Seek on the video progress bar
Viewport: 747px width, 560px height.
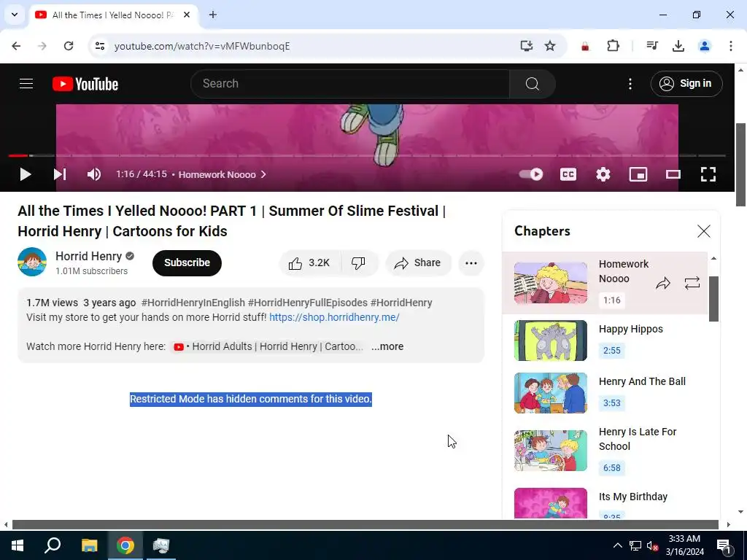[367, 155]
